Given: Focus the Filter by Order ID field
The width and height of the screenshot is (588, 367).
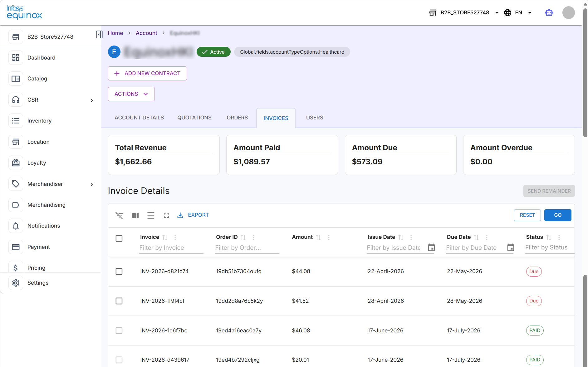Looking at the screenshot, I should tap(247, 248).
